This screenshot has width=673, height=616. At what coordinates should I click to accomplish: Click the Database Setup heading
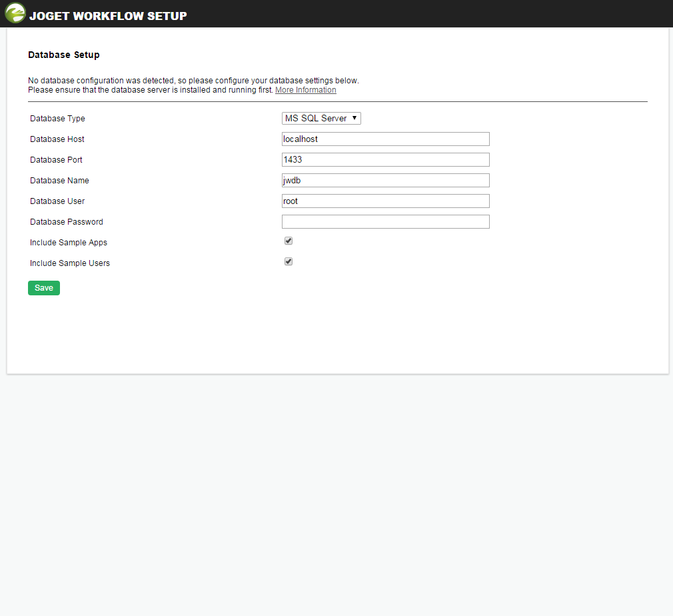tap(64, 55)
